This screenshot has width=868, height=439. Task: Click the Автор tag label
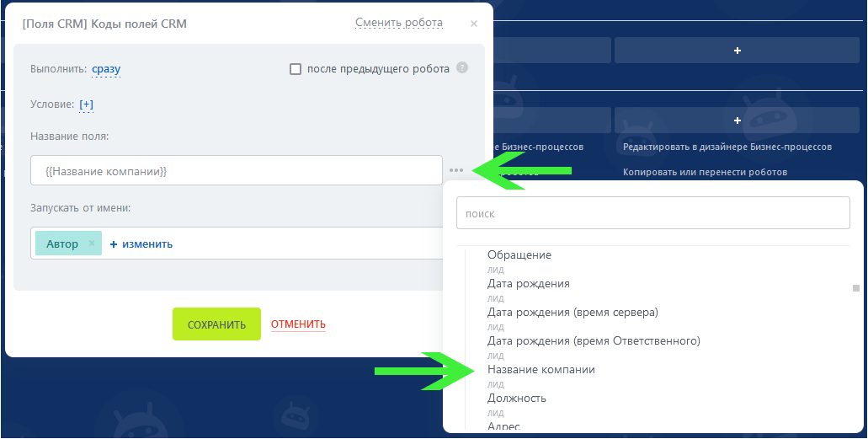click(62, 244)
